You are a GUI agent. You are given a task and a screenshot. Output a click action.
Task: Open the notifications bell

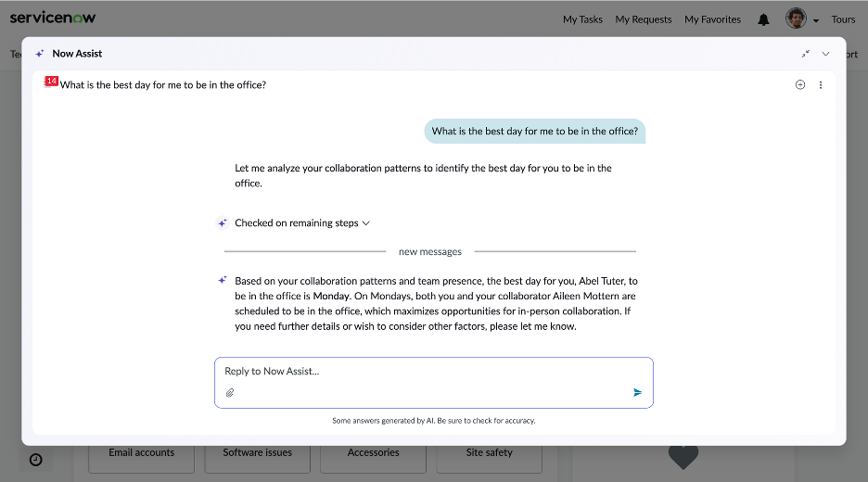click(763, 19)
